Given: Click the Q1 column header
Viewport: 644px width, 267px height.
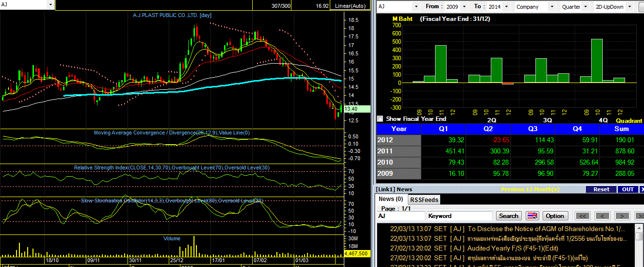Looking at the screenshot, I should pos(443,129).
